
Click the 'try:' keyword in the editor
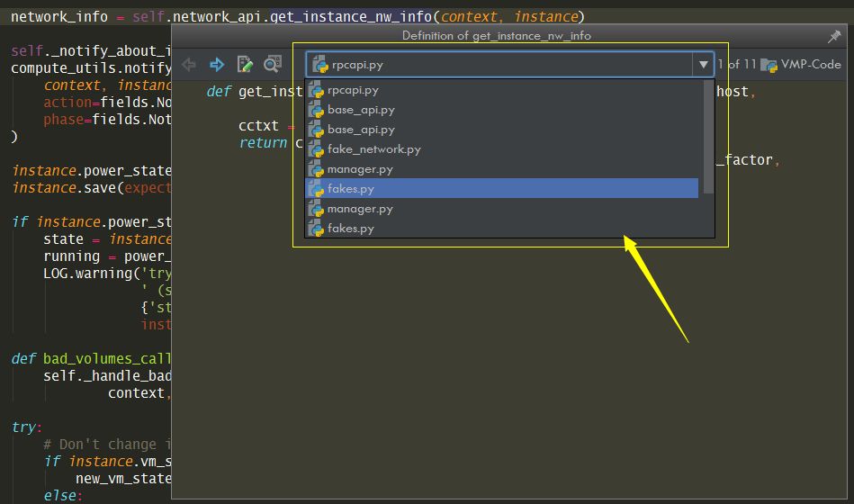27,427
